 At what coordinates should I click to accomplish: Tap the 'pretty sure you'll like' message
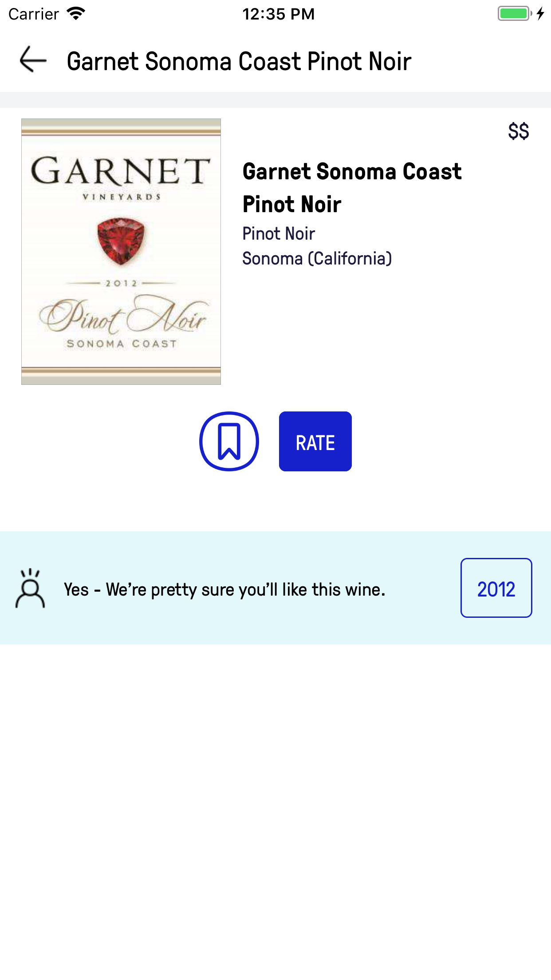pyautogui.click(x=224, y=589)
